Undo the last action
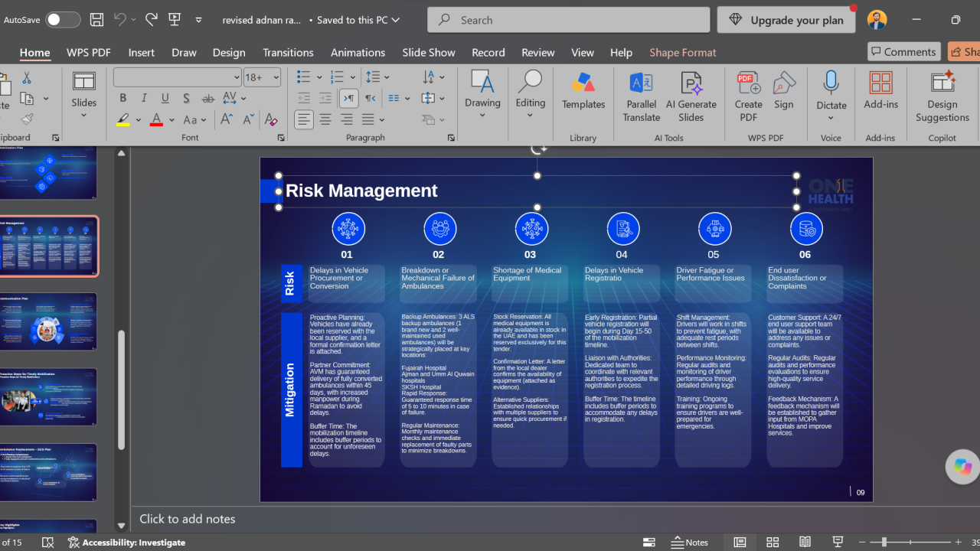The image size is (980, 551). pyautogui.click(x=119, y=20)
